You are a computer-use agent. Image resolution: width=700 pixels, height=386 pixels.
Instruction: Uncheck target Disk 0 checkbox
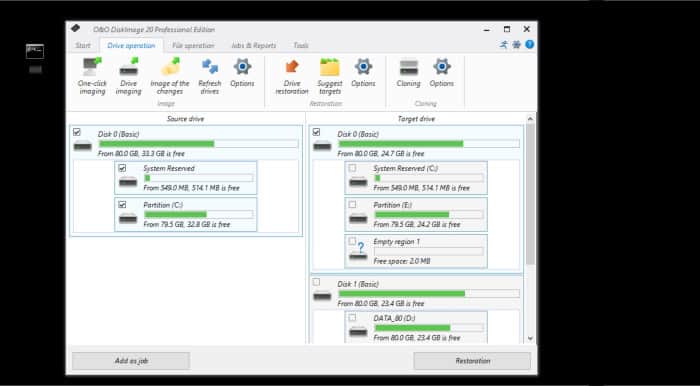click(317, 132)
